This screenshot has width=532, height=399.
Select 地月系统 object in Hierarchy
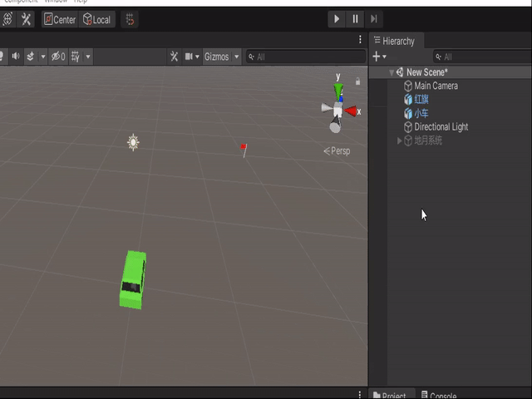tap(428, 140)
